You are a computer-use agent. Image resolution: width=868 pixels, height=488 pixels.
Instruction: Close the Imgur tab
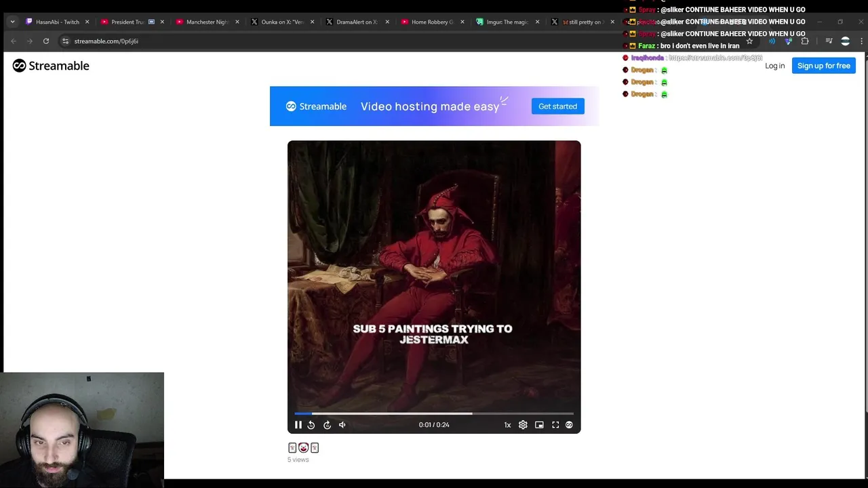(x=537, y=22)
